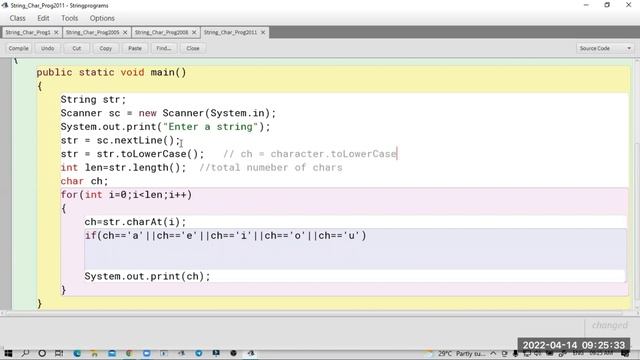Click the BlueJ app icon in title bar
The width and height of the screenshot is (640, 360).
click(5, 5)
